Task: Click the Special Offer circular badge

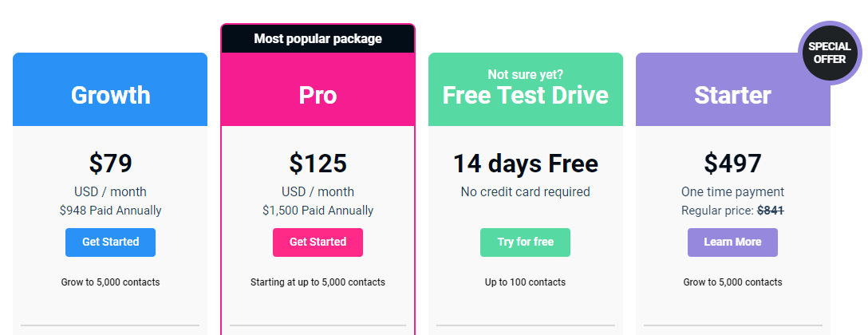Action: (830, 53)
